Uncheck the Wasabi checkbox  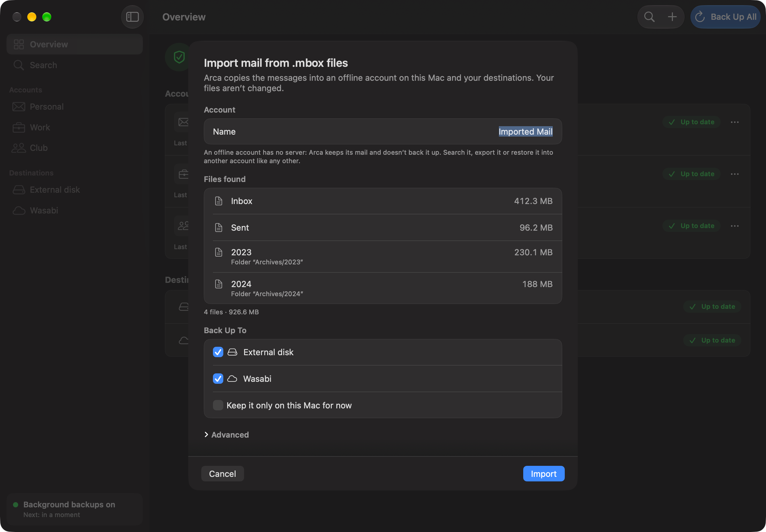click(x=218, y=379)
